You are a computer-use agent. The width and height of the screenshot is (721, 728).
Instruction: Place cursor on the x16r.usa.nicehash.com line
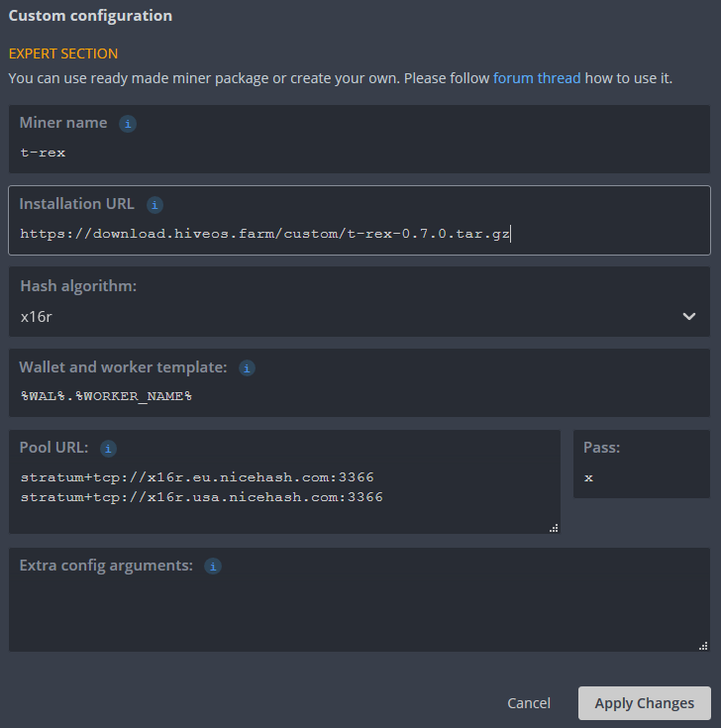[x=201, y=497]
